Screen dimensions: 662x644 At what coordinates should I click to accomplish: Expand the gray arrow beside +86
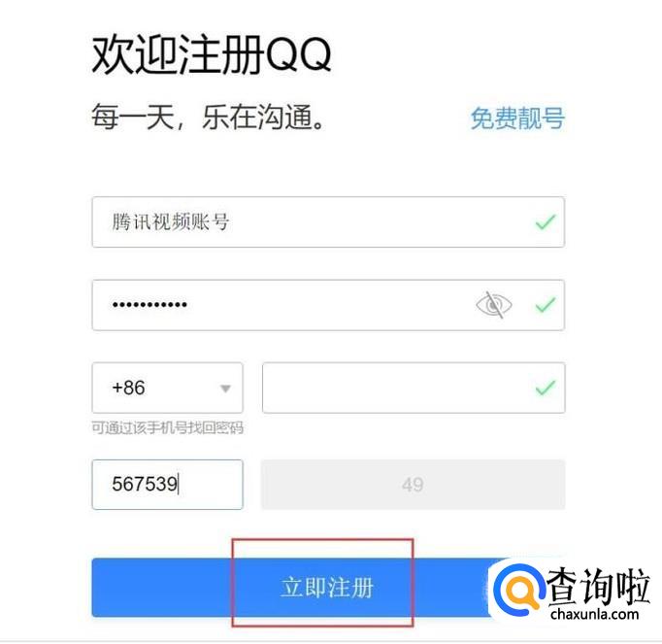[225, 389]
